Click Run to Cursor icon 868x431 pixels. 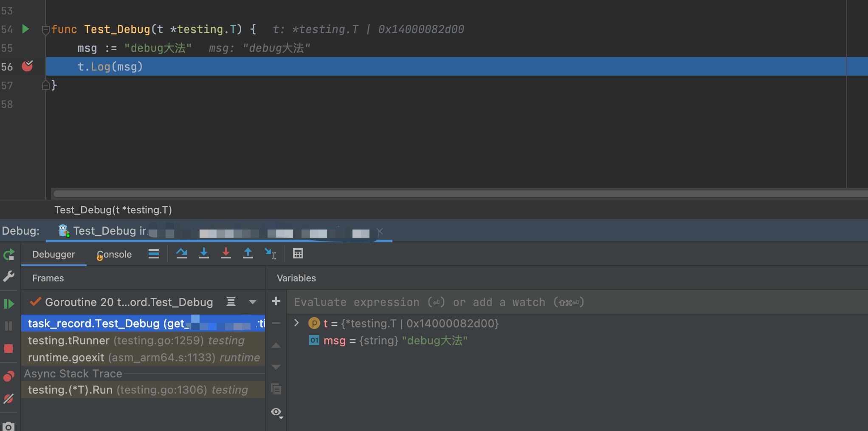(271, 254)
